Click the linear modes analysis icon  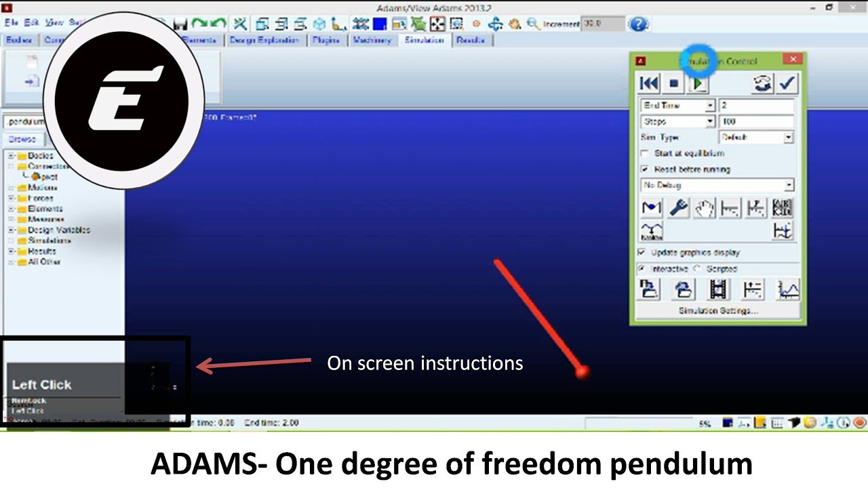point(730,208)
